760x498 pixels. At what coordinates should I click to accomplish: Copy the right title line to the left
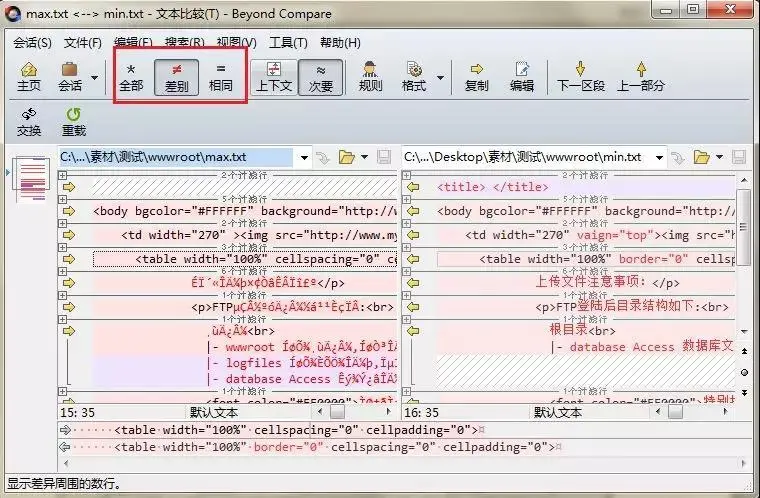[x=413, y=187]
